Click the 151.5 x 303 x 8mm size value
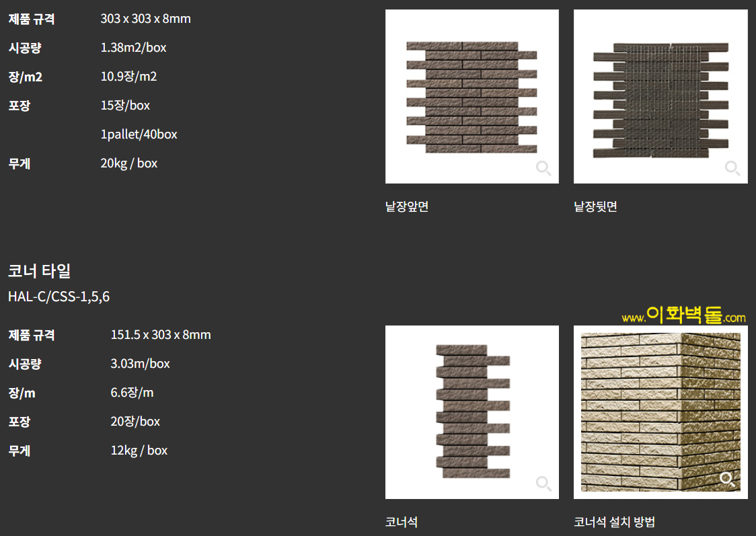Image resolution: width=756 pixels, height=536 pixels. [160, 334]
